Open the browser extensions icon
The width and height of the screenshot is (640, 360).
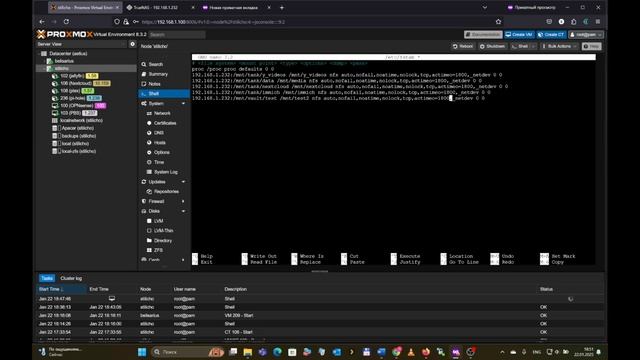click(573, 22)
